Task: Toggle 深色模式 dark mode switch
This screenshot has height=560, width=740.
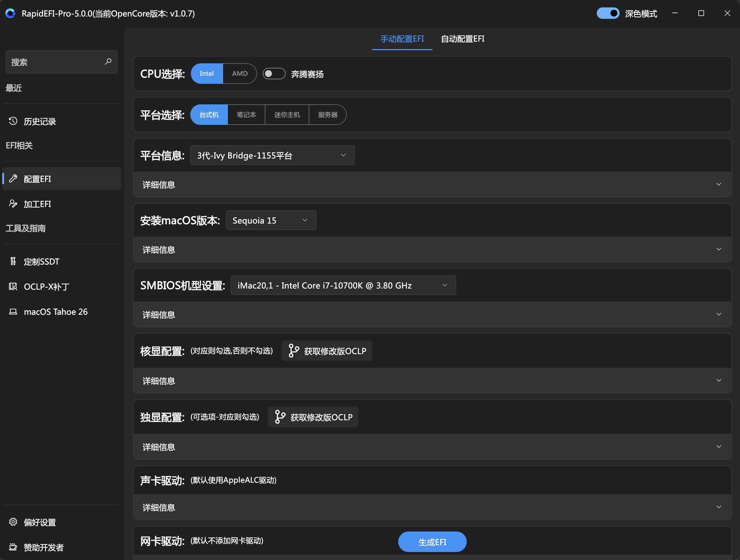Action: (608, 13)
